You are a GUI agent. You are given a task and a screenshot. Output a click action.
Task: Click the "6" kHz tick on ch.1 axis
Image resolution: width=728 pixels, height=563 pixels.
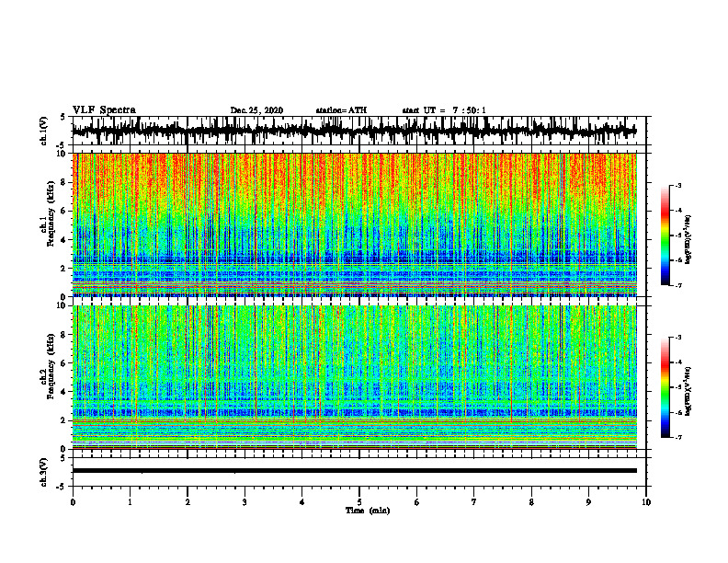(63, 211)
